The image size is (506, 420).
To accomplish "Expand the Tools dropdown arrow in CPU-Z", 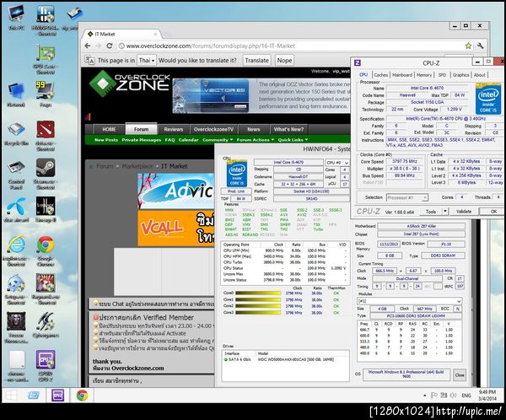I will click(445, 212).
